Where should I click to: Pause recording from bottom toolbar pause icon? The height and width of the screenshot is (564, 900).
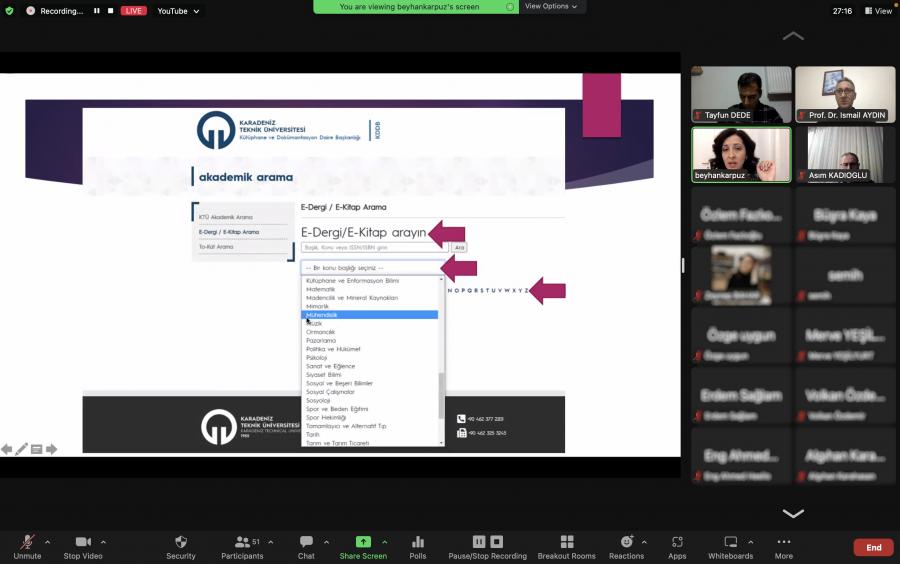tap(479, 542)
